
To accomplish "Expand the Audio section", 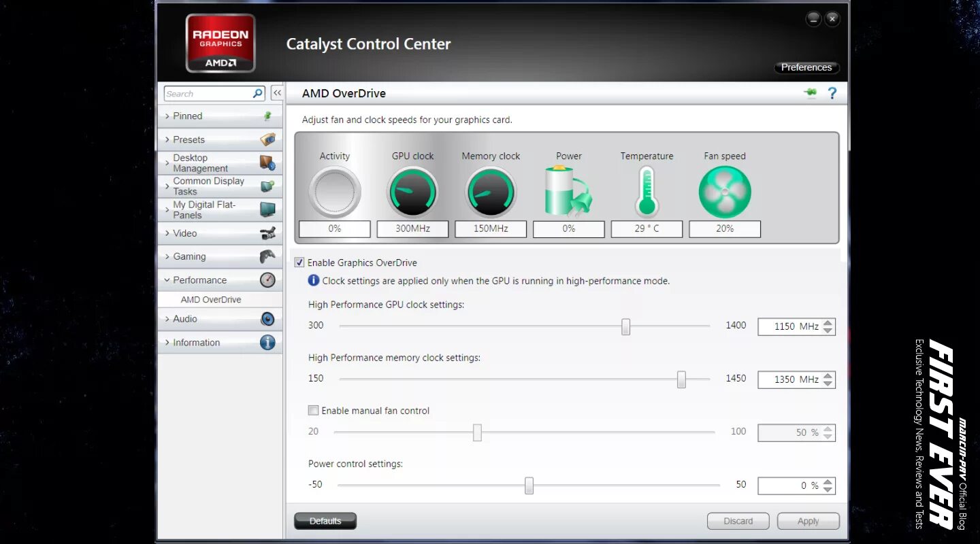I will tap(167, 319).
